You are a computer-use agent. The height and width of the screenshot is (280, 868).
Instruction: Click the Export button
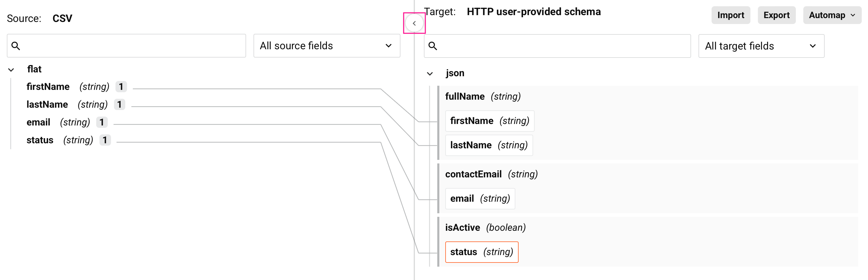(776, 15)
